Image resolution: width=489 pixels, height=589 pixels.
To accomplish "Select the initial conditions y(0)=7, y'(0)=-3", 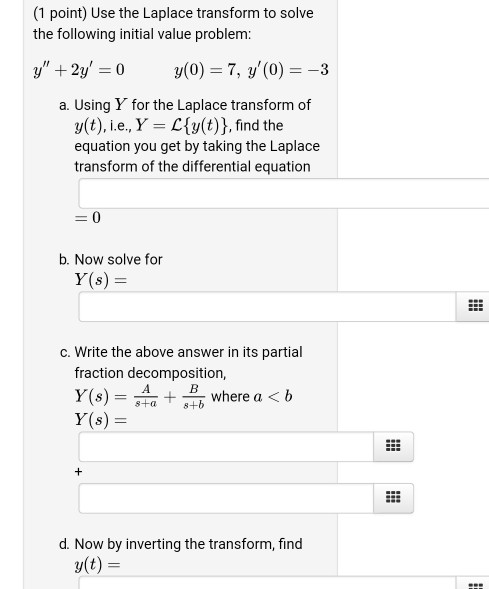I will point(251,70).
